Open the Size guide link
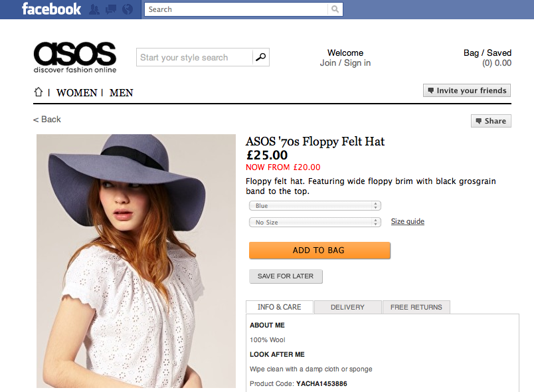 (407, 221)
